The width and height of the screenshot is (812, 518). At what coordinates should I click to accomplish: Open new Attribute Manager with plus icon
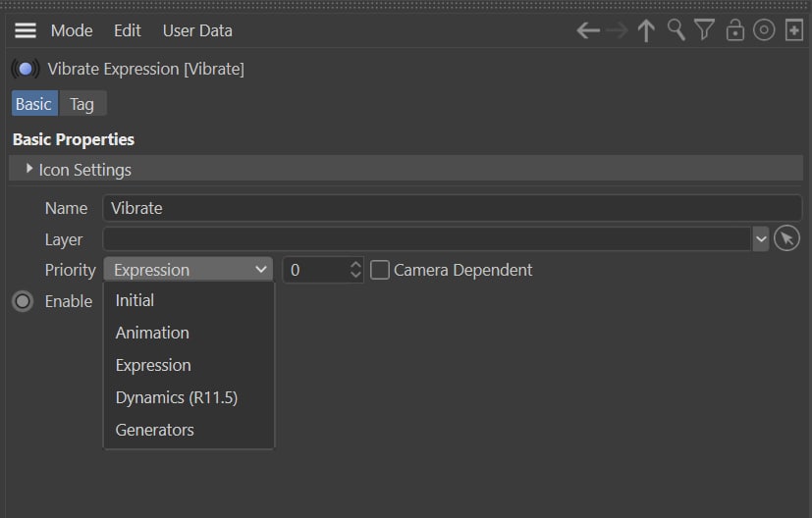(x=794, y=30)
